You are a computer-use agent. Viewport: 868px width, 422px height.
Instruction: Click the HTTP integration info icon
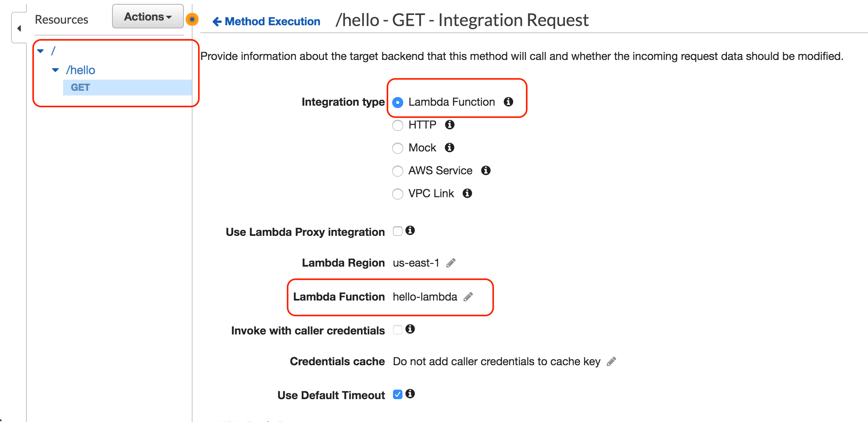point(449,125)
